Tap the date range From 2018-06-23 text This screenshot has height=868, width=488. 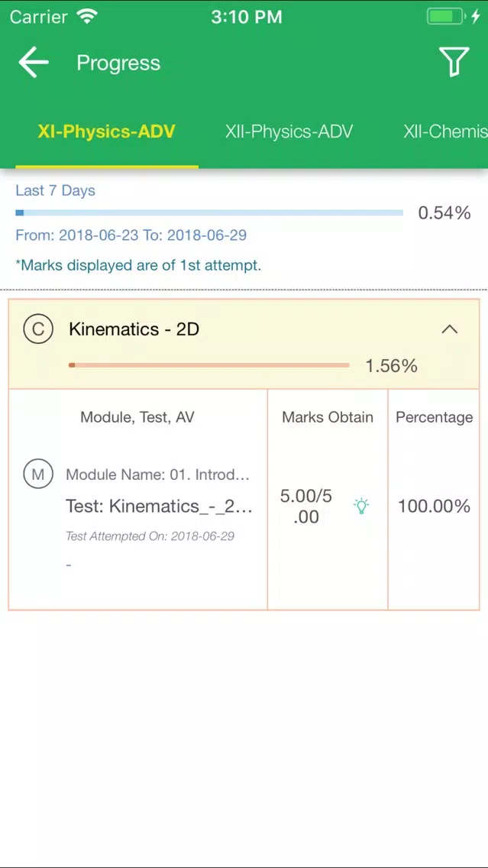(x=131, y=235)
